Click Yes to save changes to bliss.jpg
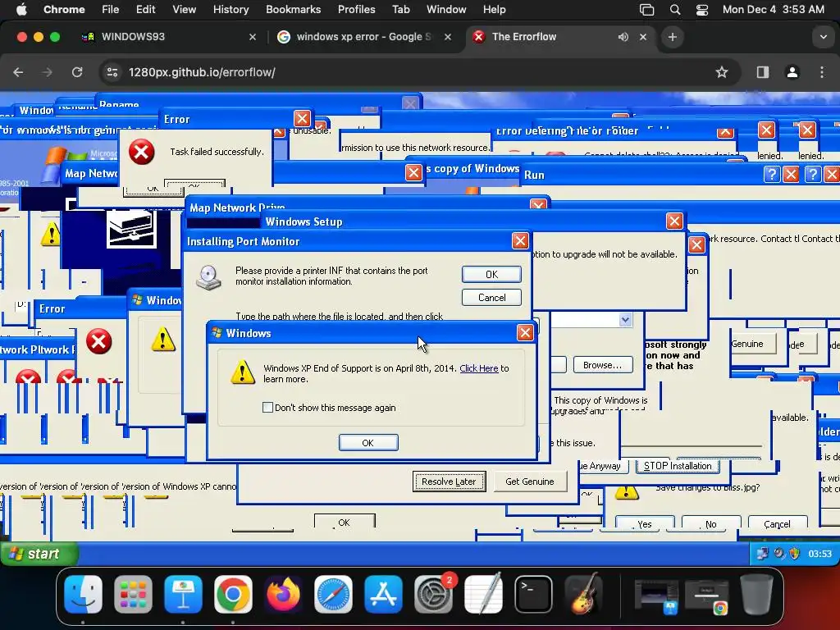 click(645, 523)
